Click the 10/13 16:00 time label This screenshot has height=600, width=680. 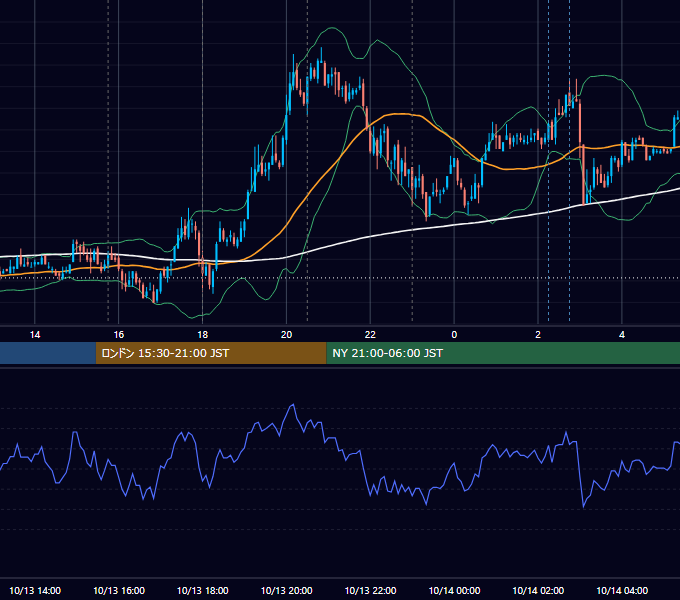[x=119, y=590]
